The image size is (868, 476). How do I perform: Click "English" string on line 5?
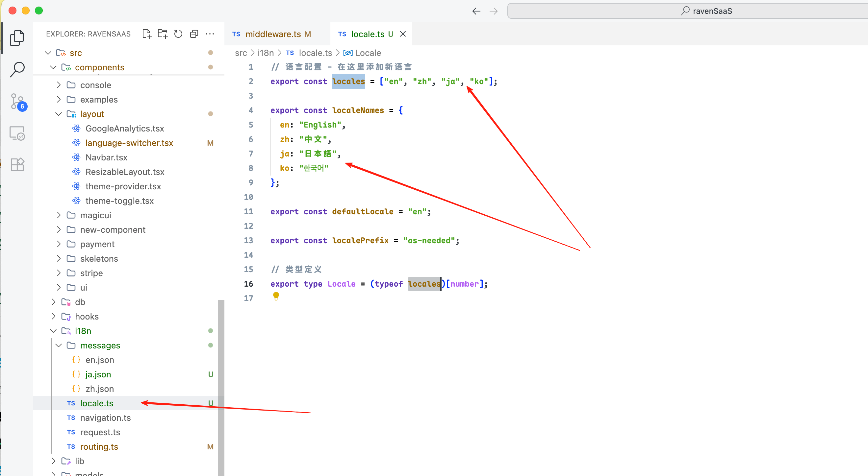[320, 125]
